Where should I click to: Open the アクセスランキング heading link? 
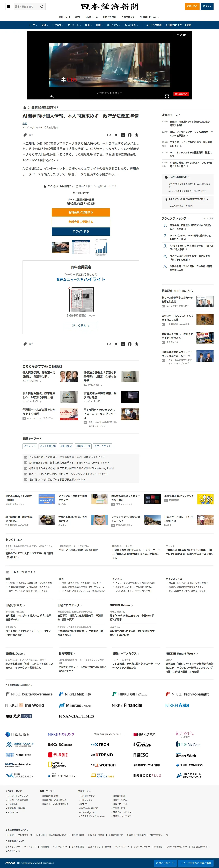pyautogui.click(x=175, y=218)
